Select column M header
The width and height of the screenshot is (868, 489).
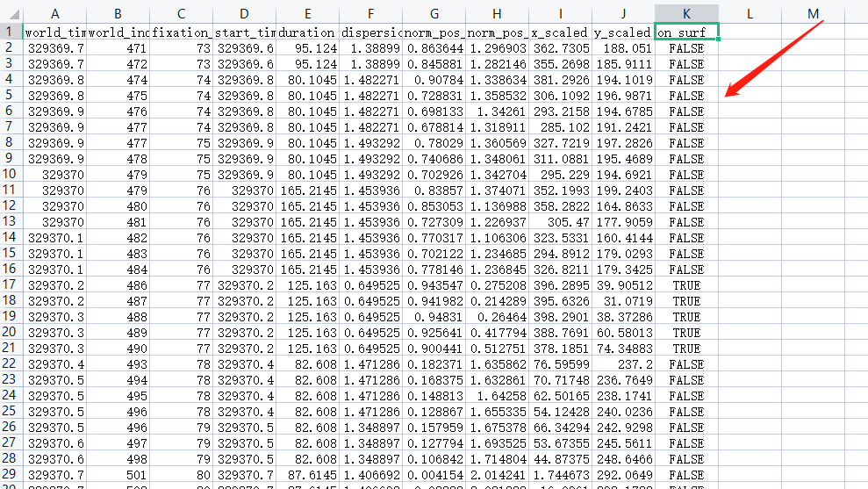[x=813, y=13]
